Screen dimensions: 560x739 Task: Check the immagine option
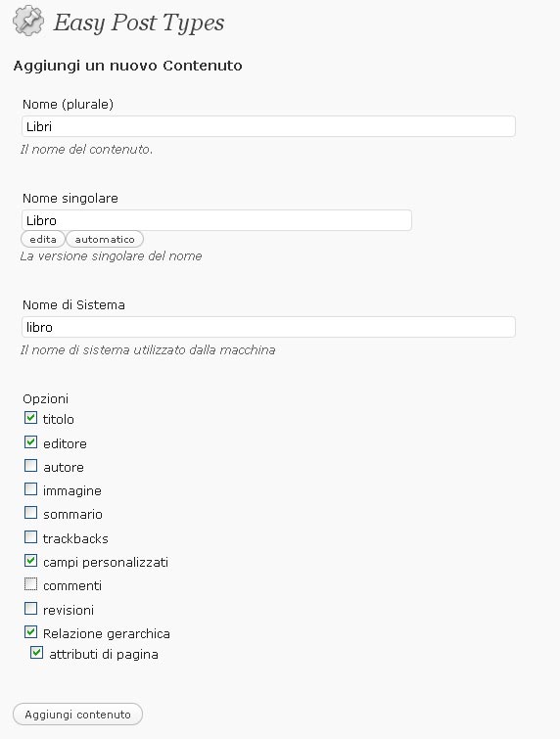(30, 489)
